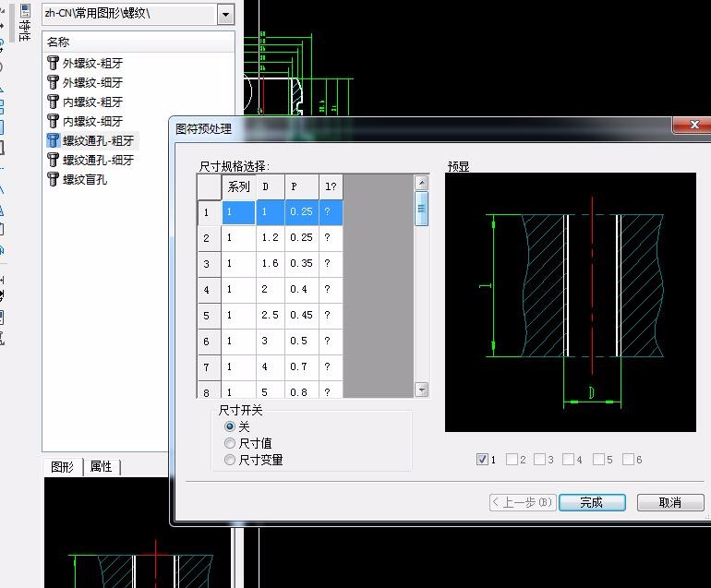Screen dimensions: 711x588
Task: Click the 系列 column header
Action: [x=238, y=186]
